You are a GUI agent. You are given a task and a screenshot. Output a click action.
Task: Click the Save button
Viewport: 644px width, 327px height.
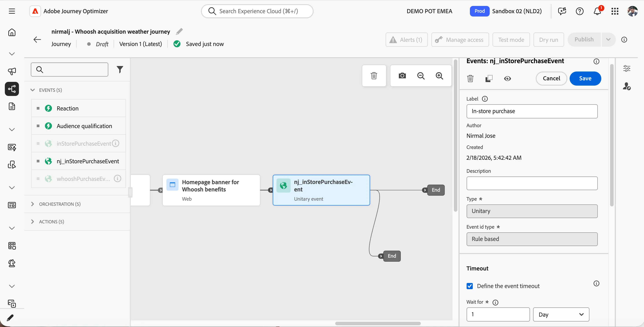pos(585,79)
